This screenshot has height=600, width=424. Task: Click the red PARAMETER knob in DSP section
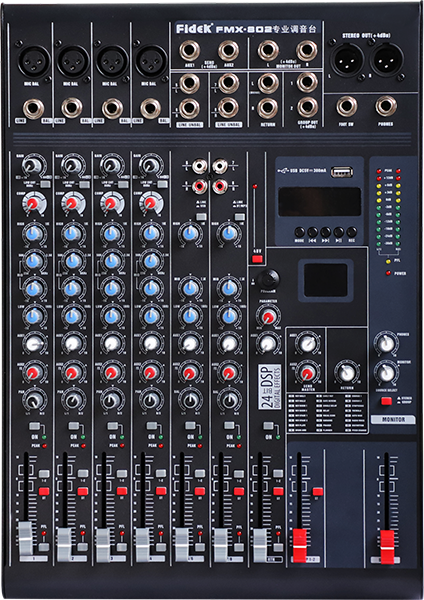269,317
